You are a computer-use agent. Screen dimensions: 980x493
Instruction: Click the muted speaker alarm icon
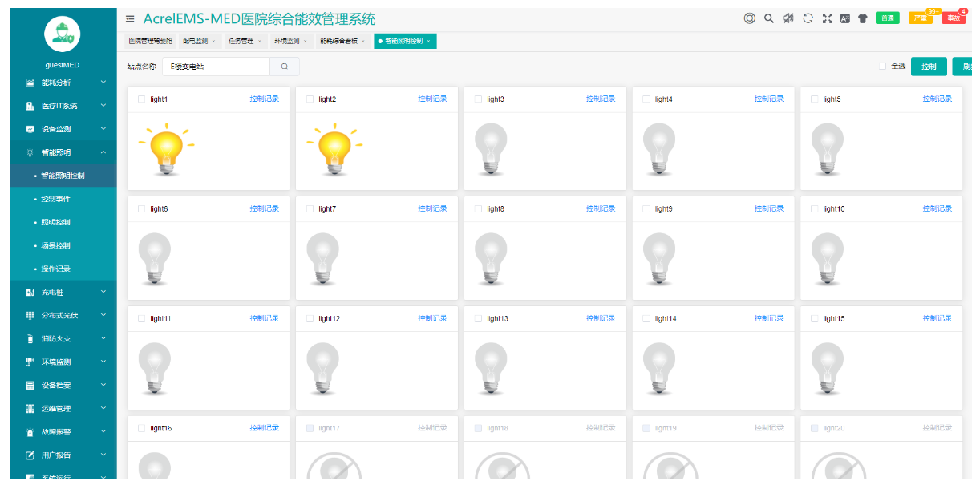(788, 18)
